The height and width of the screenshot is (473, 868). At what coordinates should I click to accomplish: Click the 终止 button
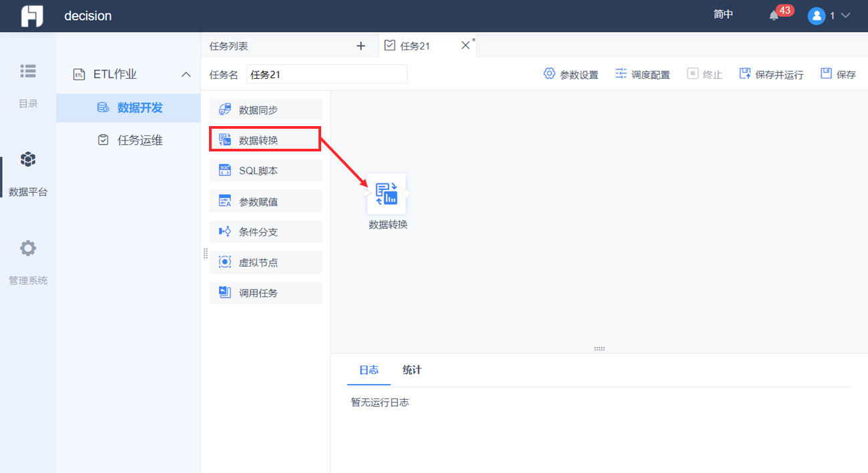pos(705,74)
